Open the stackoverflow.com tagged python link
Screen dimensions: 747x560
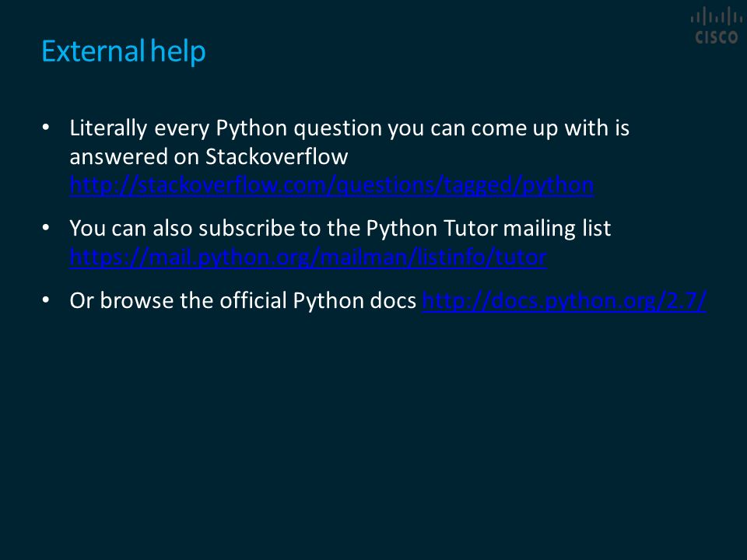pos(331,185)
